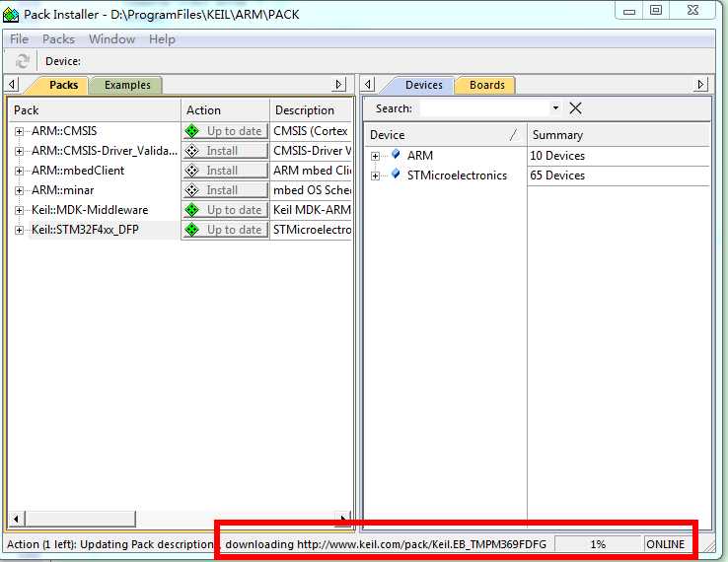
Task: Expand the ARM::mbedClient pack node
Action: tap(19, 172)
